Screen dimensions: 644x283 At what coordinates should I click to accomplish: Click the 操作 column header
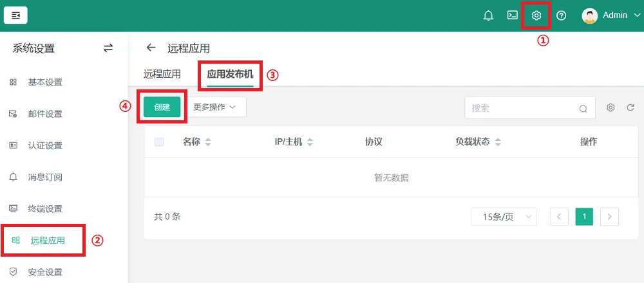pos(589,142)
